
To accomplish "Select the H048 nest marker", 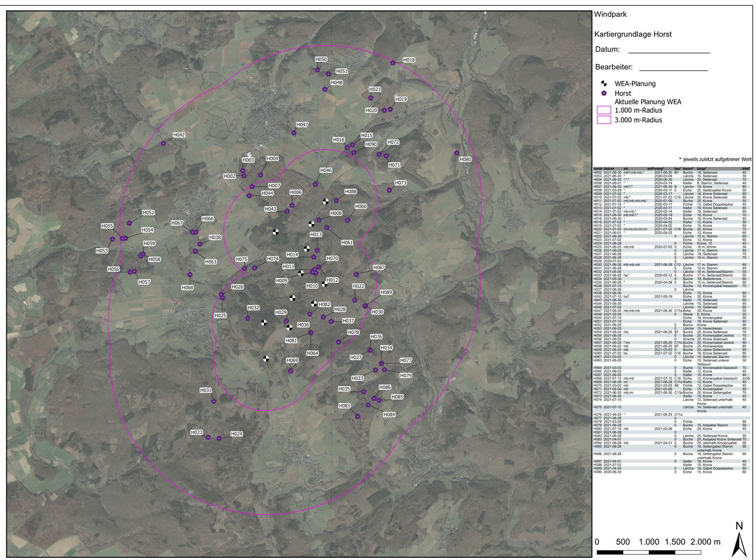I will tap(325, 90).
